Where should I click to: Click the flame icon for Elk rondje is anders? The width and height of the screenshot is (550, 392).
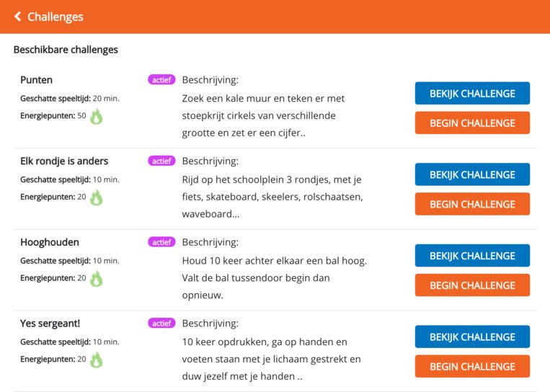pyautogui.click(x=97, y=197)
